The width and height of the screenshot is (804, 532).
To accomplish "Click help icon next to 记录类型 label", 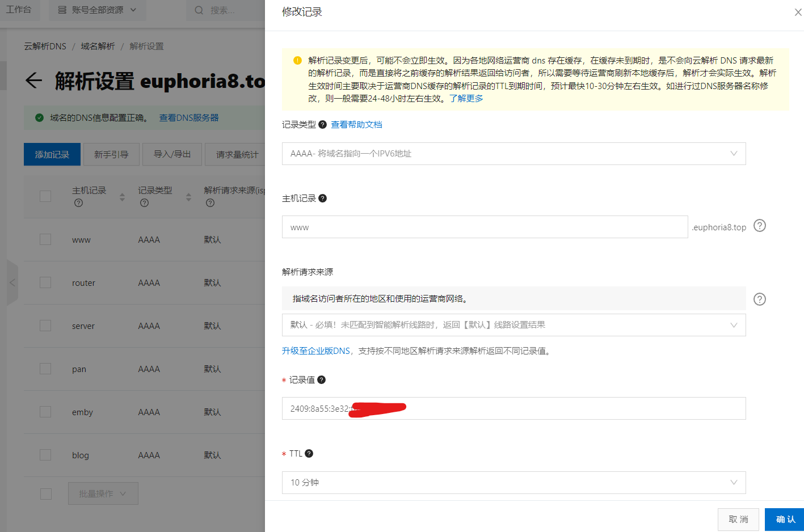I will coord(322,124).
